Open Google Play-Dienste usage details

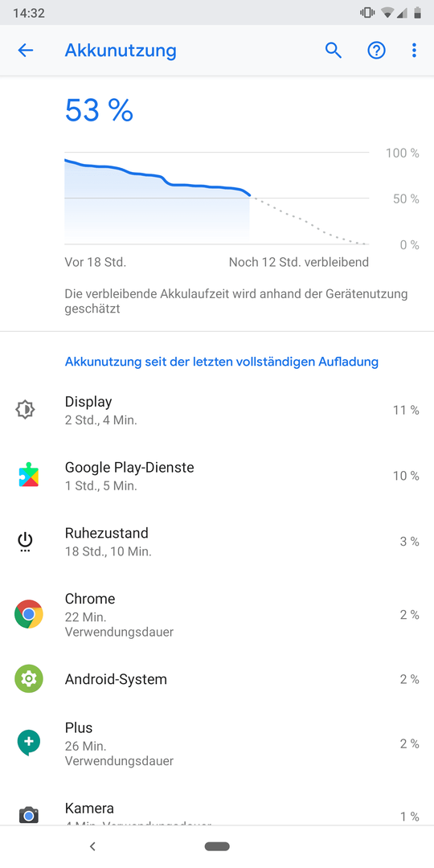point(217,476)
